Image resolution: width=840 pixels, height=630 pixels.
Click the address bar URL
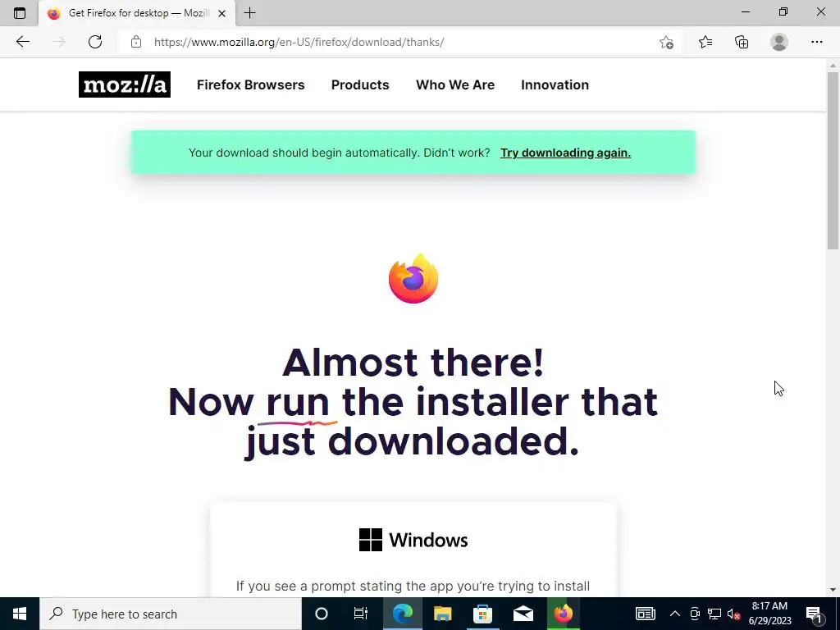click(299, 42)
